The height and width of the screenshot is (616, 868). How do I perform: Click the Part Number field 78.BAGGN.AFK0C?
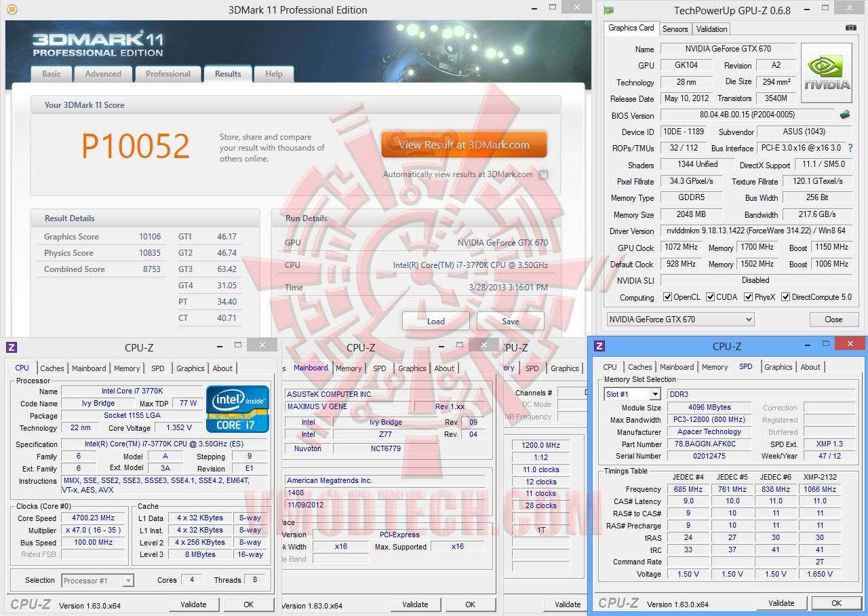[x=709, y=444]
